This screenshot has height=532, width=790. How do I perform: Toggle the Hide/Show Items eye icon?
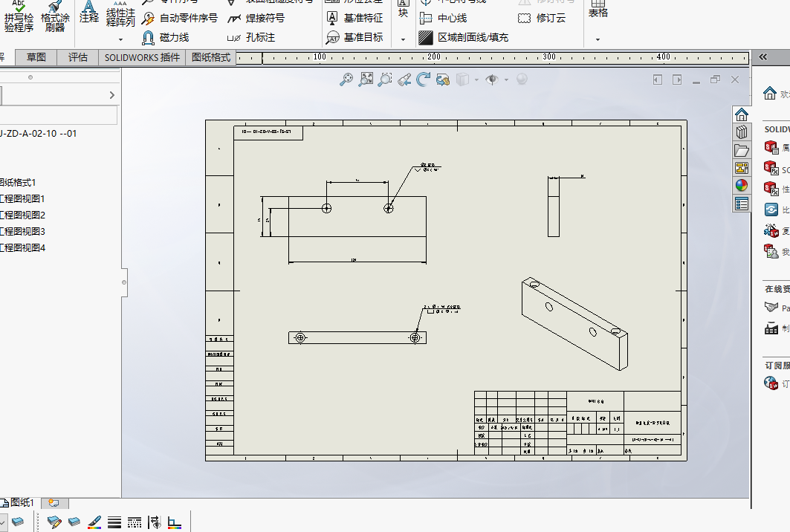492,80
